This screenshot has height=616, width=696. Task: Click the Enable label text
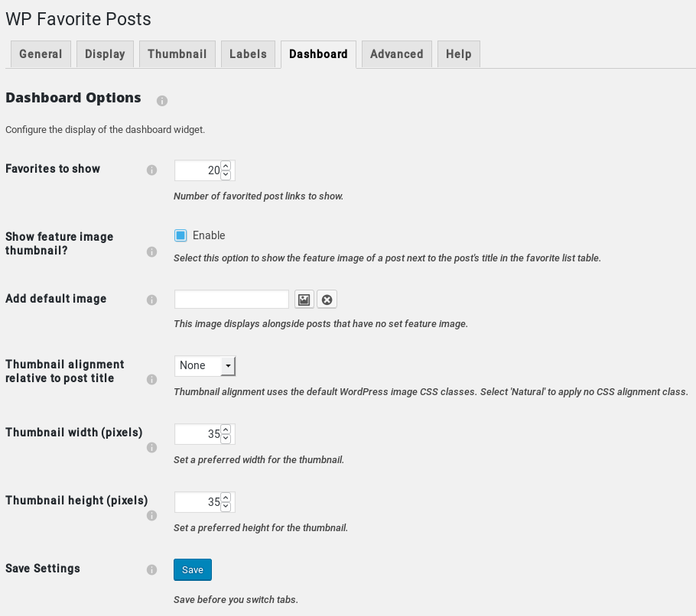point(209,235)
